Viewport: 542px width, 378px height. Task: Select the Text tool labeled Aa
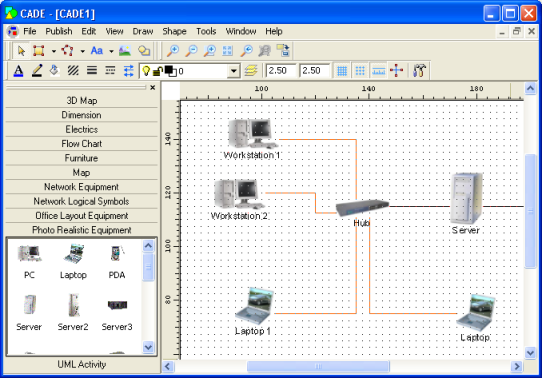click(97, 51)
